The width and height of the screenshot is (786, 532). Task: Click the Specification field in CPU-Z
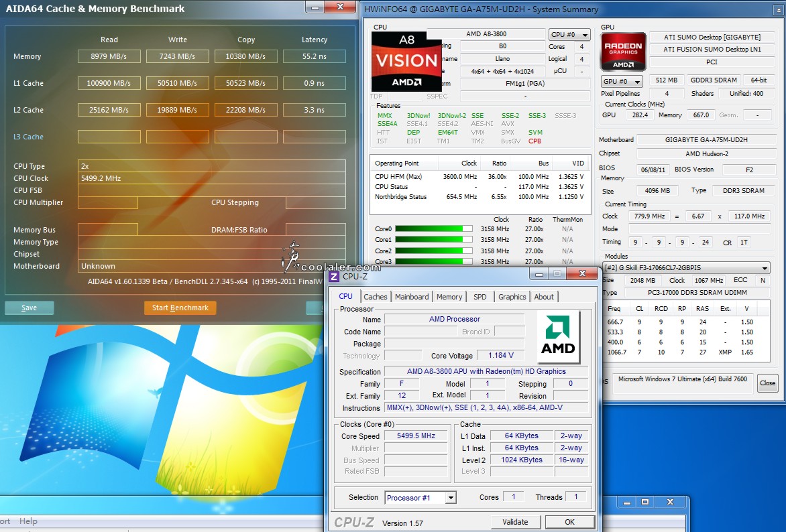pyautogui.click(x=486, y=372)
